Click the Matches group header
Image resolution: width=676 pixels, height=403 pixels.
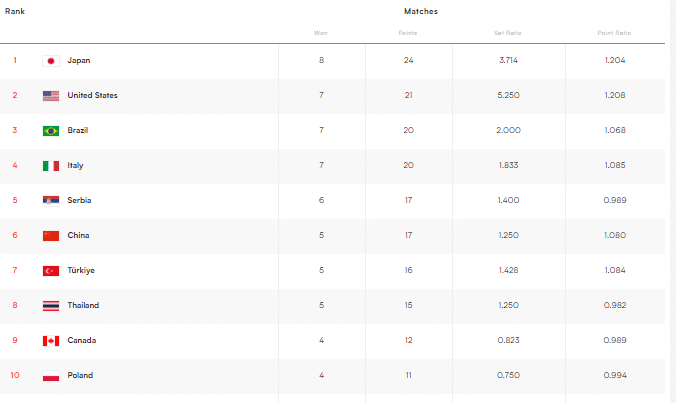point(420,11)
